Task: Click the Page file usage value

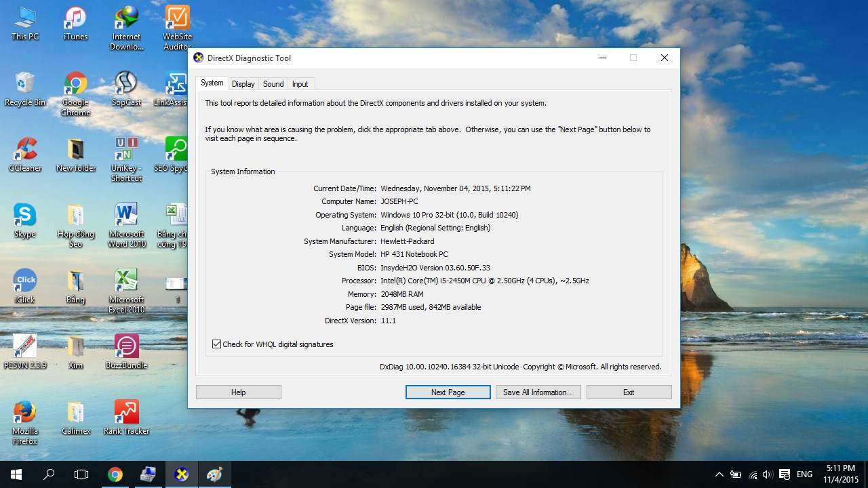Action: (431, 307)
